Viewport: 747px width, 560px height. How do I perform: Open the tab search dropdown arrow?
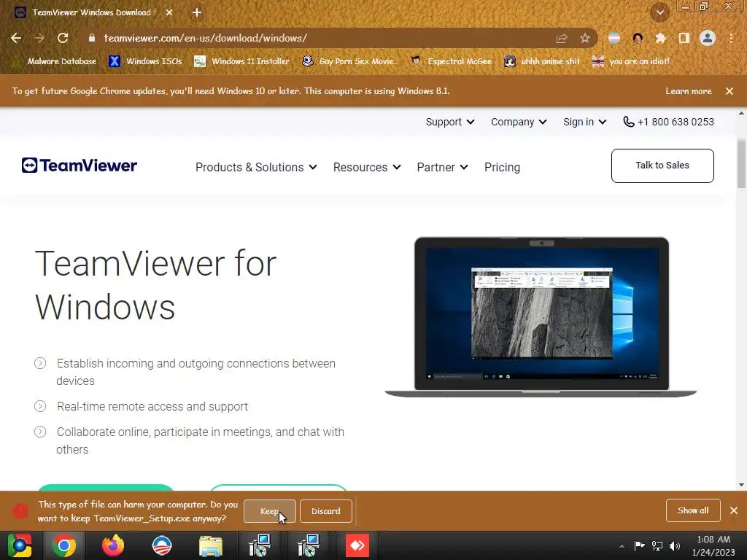(660, 13)
